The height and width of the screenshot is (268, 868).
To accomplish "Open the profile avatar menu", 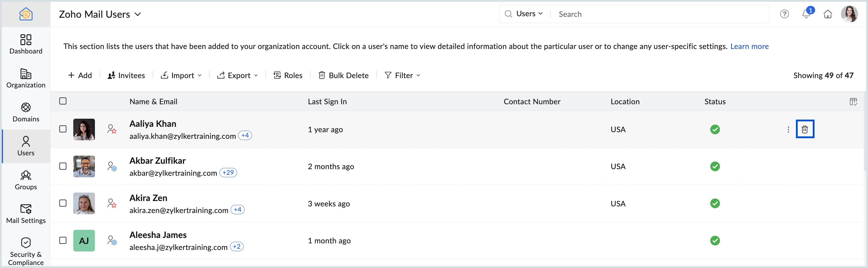I will (x=849, y=14).
